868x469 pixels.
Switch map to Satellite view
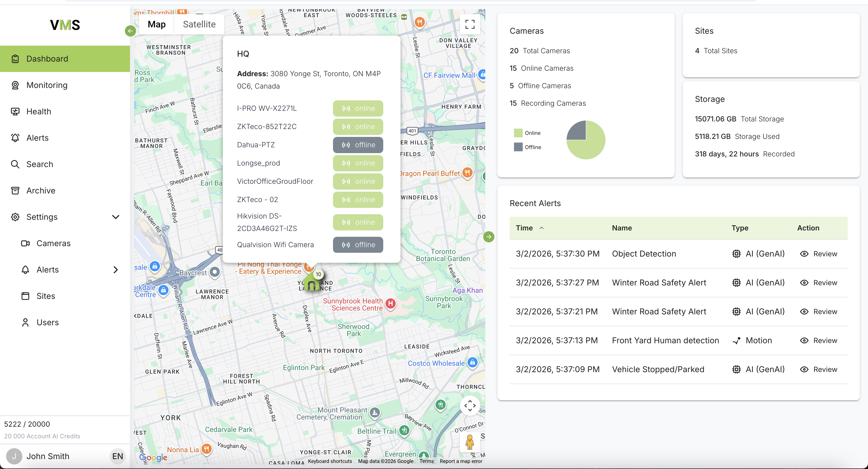tap(199, 24)
